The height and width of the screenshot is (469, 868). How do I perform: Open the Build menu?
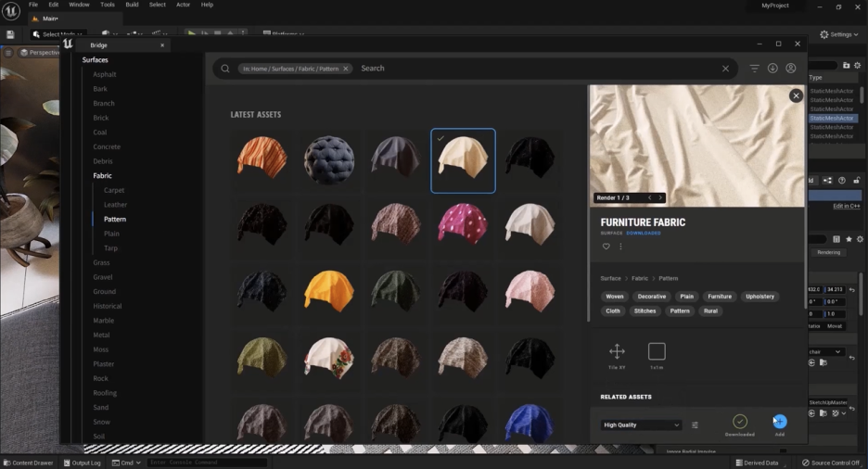(132, 5)
